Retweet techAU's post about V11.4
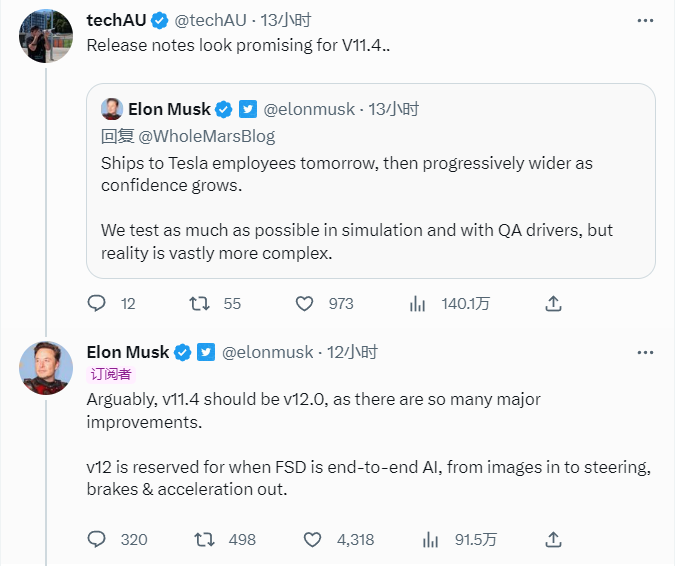The width and height of the screenshot is (681, 566). [199, 303]
